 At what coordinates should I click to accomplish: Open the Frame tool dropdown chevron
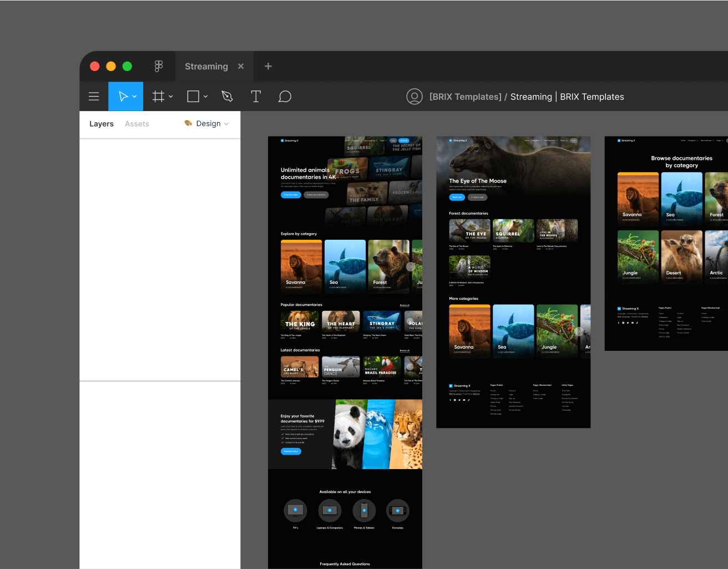pos(170,97)
